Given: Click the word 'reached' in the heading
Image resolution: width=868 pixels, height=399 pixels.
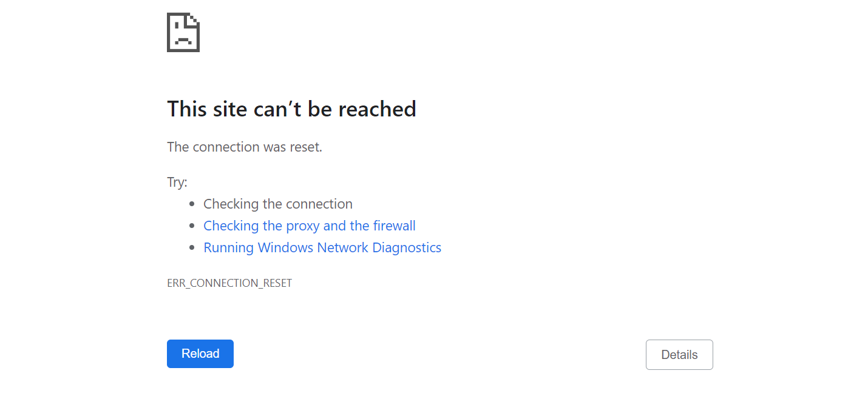Looking at the screenshot, I should coord(377,109).
